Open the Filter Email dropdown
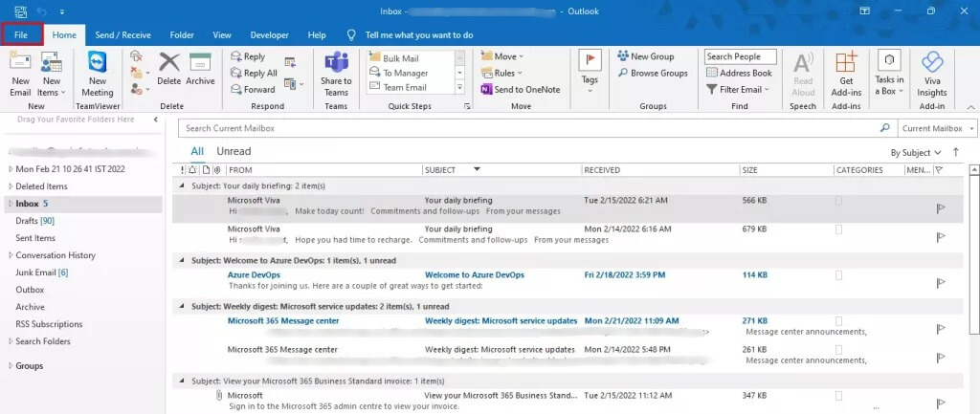The width and height of the screenshot is (980, 414). [x=738, y=89]
